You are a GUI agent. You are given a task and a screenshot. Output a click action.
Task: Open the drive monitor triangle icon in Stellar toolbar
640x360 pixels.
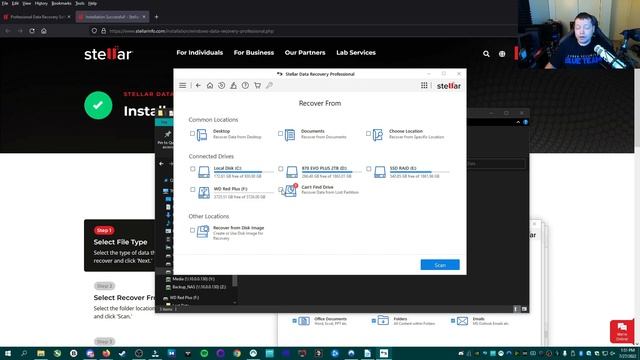[x=233, y=85]
